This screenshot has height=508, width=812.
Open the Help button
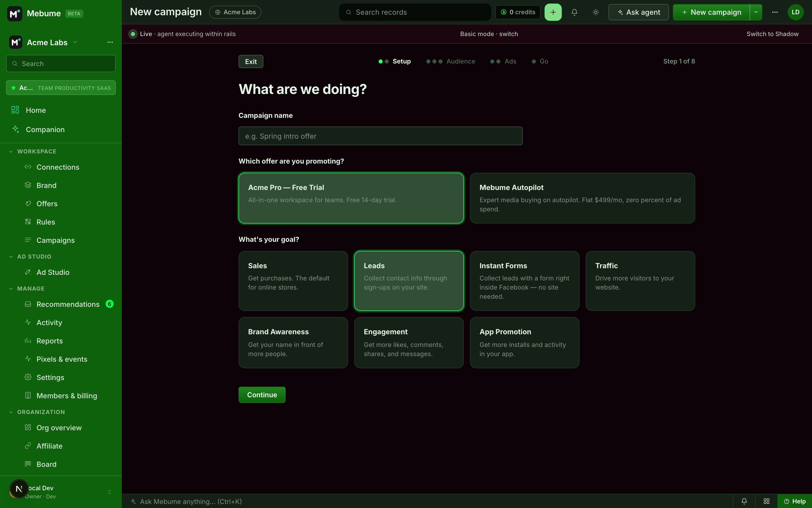click(794, 501)
